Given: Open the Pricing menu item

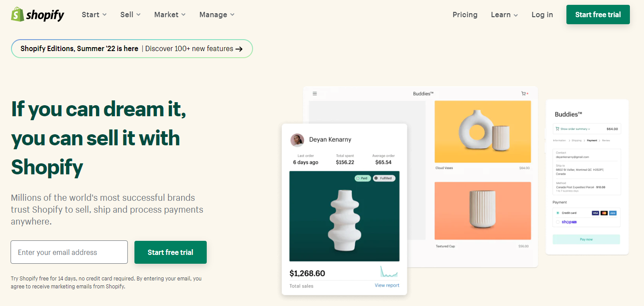Looking at the screenshot, I should (x=465, y=15).
